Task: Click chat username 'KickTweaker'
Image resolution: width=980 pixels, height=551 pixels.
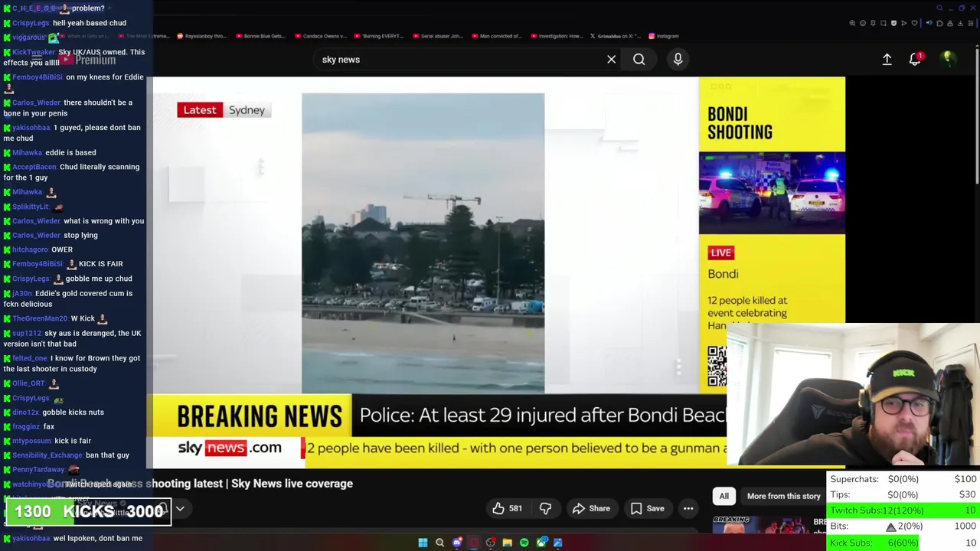Action: 34,52
